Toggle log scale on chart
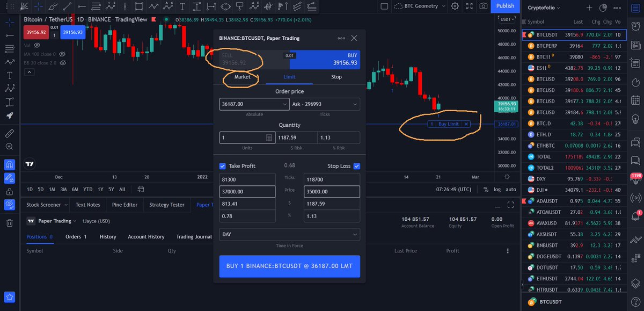 coord(497,189)
